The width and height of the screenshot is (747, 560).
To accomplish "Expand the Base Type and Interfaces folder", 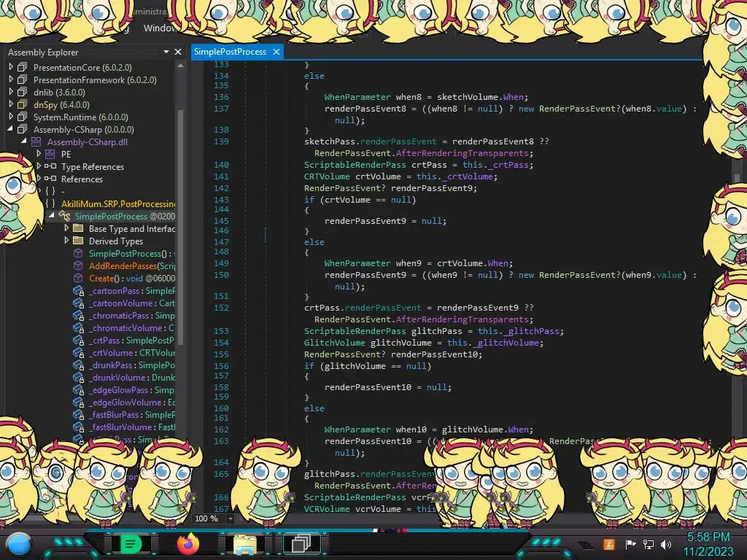I will (66, 228).
